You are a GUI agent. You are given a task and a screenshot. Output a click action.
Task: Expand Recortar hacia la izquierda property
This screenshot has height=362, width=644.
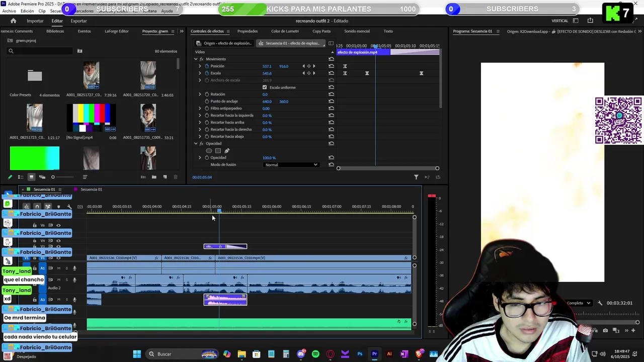[x=200, y=115]
